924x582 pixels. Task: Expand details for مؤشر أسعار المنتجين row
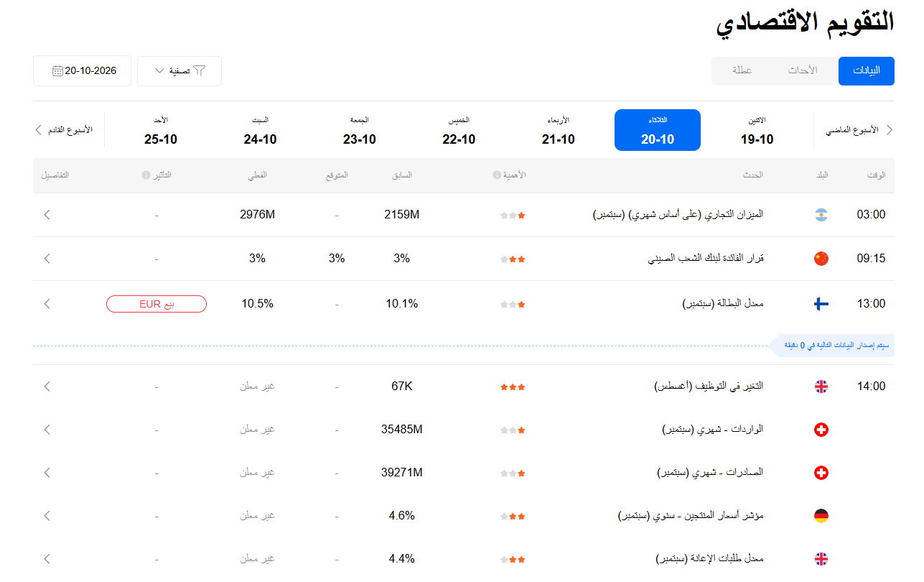[47, 516]
